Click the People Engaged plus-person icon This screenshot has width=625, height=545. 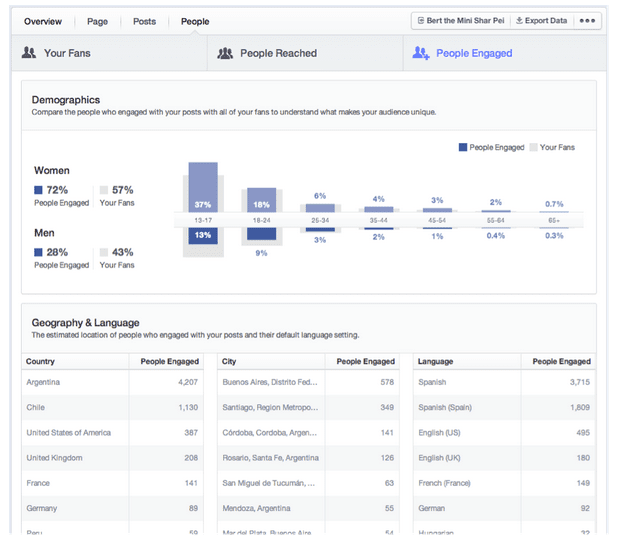pos(421,53)
